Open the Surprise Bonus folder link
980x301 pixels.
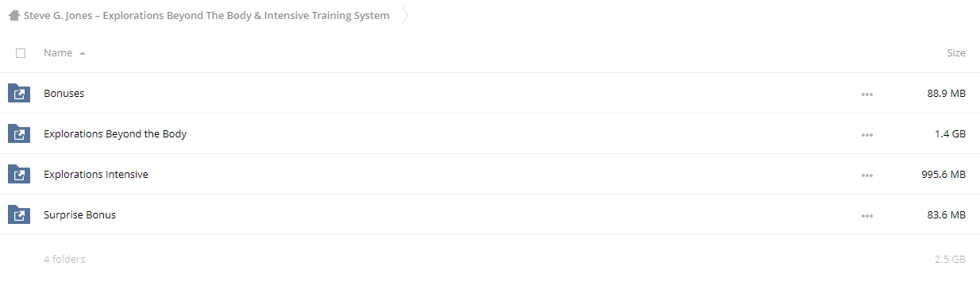79,215
